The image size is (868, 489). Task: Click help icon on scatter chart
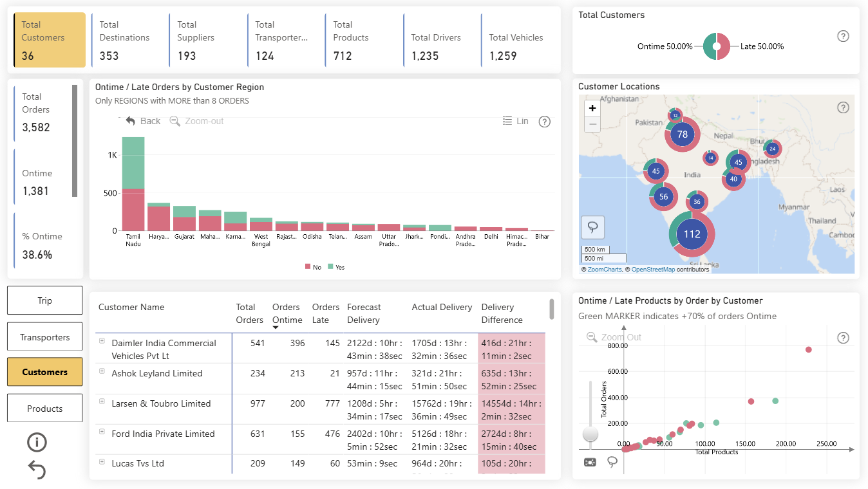[x=843, y=338]
